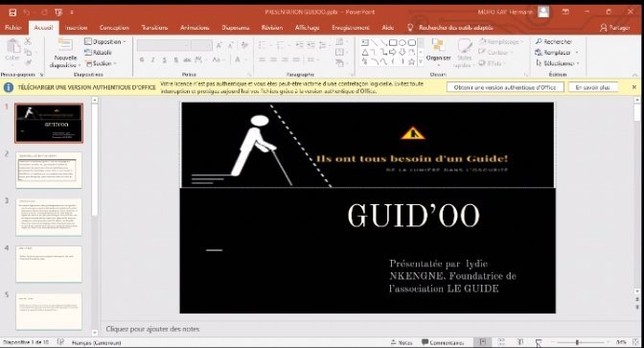The width and height of the screenshot is (644, 348).
Task: Toggle the Notes pane in status bar
Action: tap(402, 342)
